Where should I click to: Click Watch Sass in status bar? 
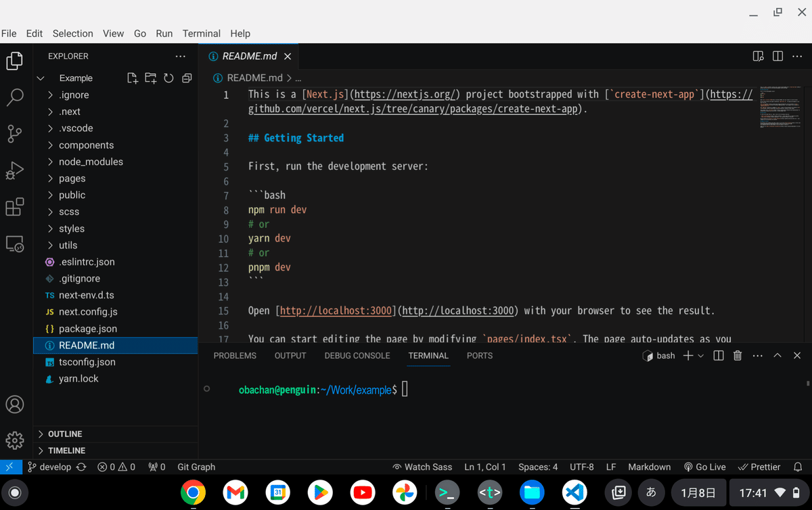point(422,467)
